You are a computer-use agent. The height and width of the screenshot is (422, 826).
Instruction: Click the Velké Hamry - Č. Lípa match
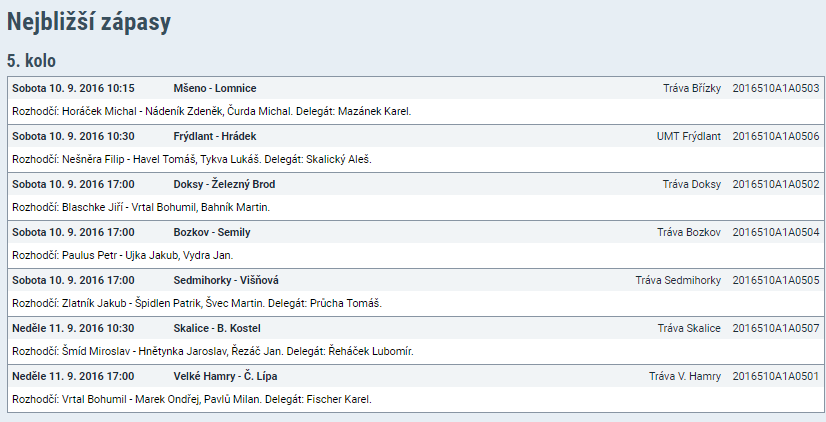click(x=225, y=376)
